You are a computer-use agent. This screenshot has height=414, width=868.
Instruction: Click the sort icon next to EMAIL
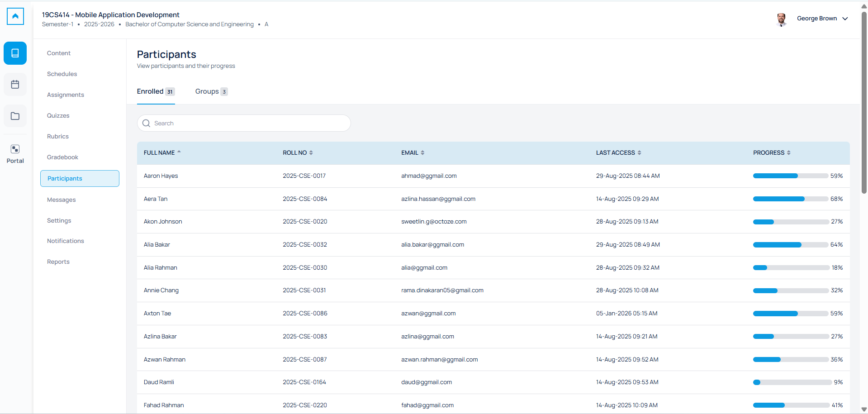coord(422,152)
